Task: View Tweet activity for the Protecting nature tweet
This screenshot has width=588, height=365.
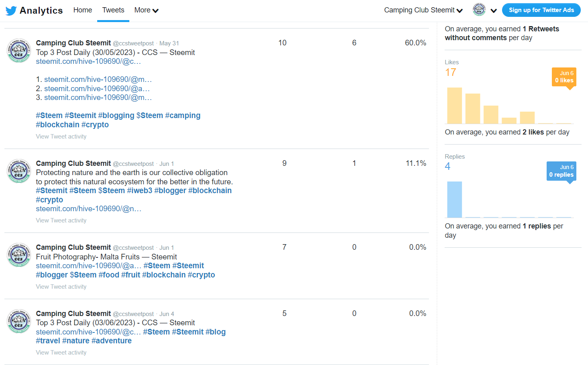Action: coord(61,220)
